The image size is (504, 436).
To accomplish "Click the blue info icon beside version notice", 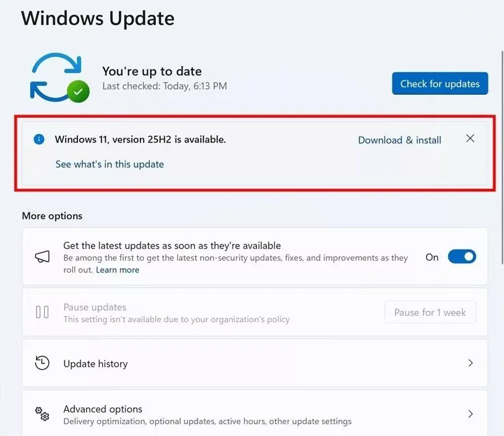I will coord(39,139).
